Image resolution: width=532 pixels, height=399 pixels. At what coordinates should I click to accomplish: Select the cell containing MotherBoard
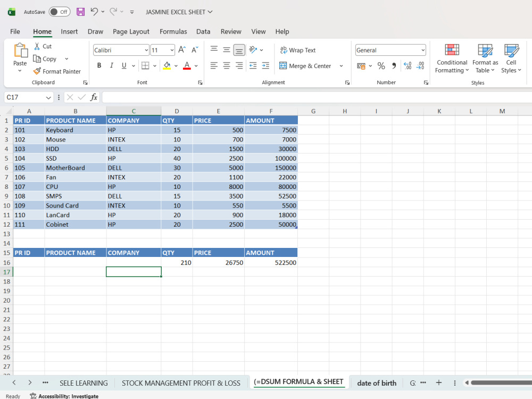pos(76,168)
